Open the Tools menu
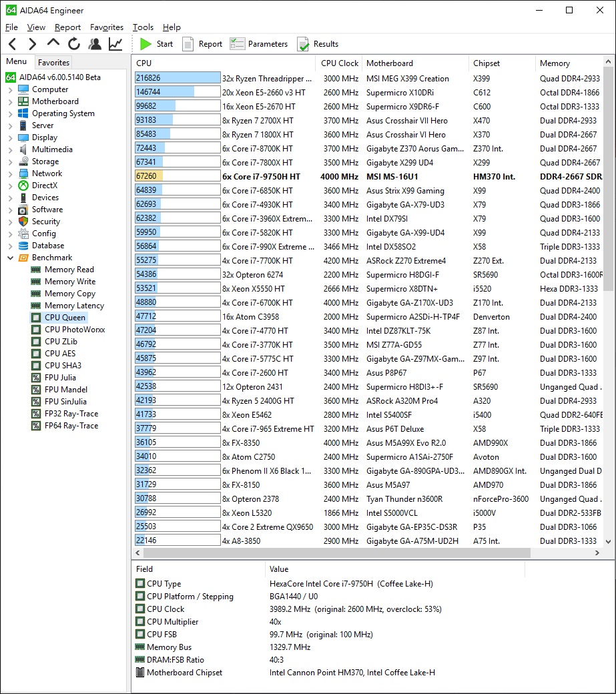Image resolution: width=616 pixels, height=694 pixels. 143,27
